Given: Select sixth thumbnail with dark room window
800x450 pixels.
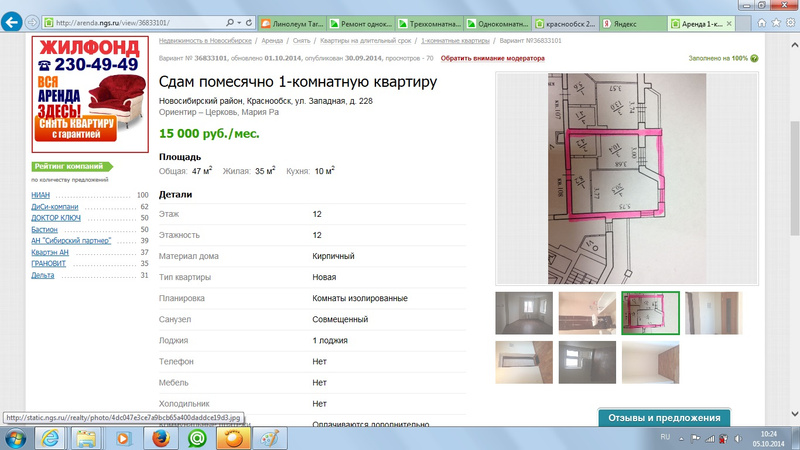Looking at the screenshot, I should click(x=587, y=362).
